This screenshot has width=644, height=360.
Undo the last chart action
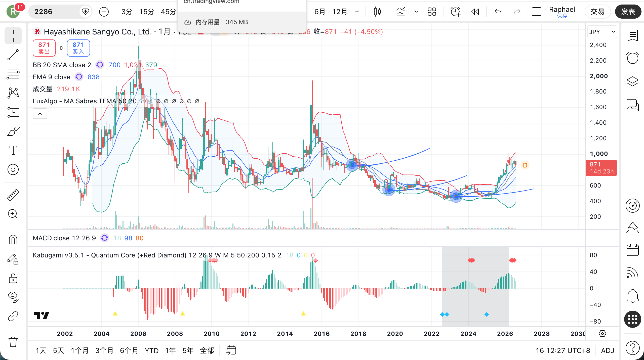(x=498, y=12)
